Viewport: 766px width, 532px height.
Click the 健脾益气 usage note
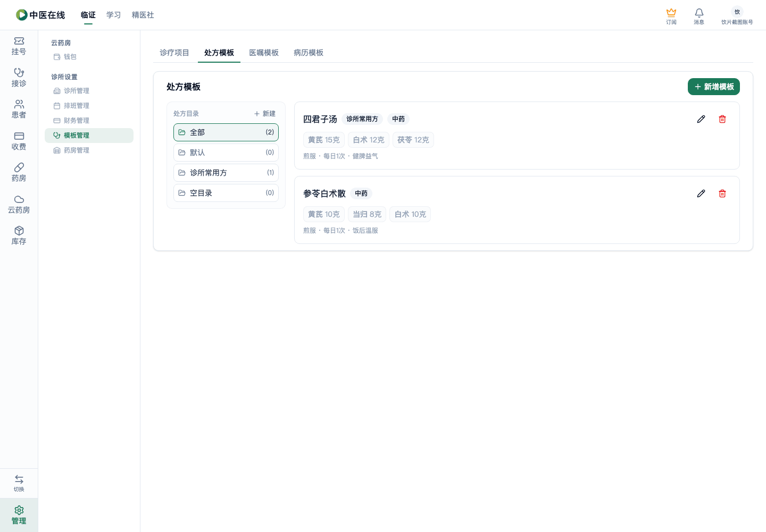(x=365, y=156)
